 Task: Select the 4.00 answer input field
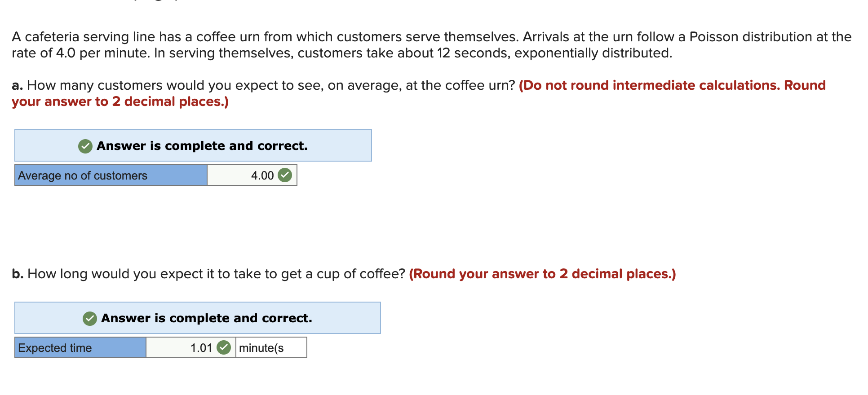[252, 176]
